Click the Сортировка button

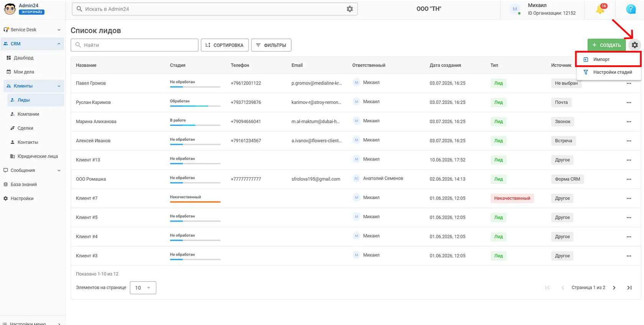pos(225,45)
